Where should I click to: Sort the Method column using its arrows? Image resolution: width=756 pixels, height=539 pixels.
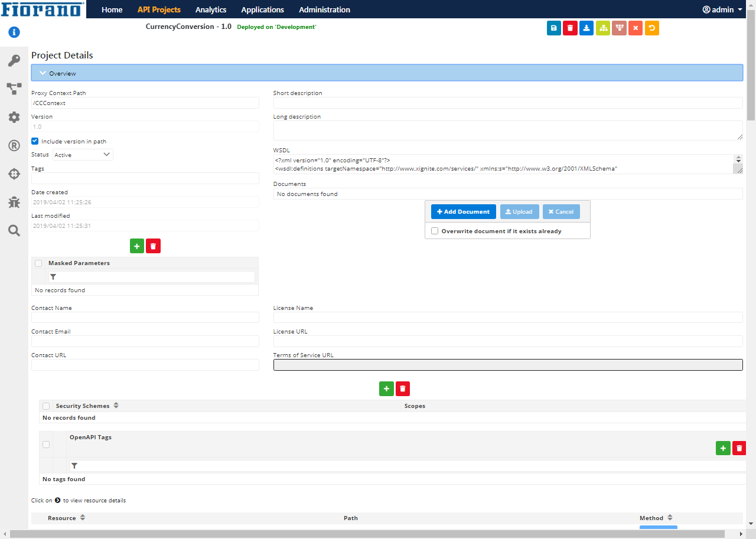click(670, 518)
